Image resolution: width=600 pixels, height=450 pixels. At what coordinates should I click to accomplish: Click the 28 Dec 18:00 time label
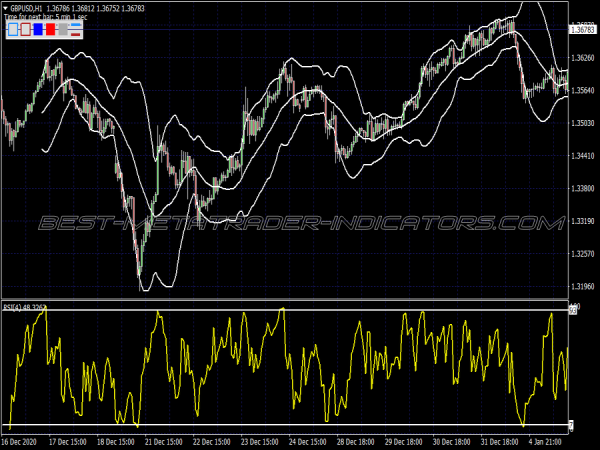pos(355,442)
